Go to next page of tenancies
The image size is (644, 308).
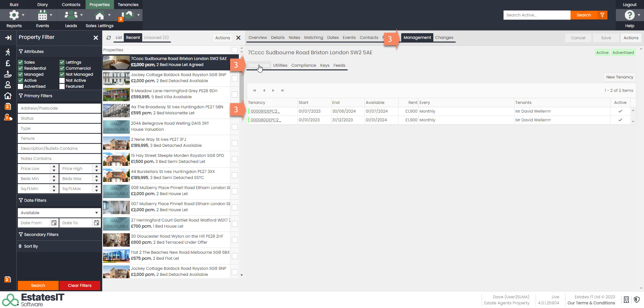[x=273, y=90]
